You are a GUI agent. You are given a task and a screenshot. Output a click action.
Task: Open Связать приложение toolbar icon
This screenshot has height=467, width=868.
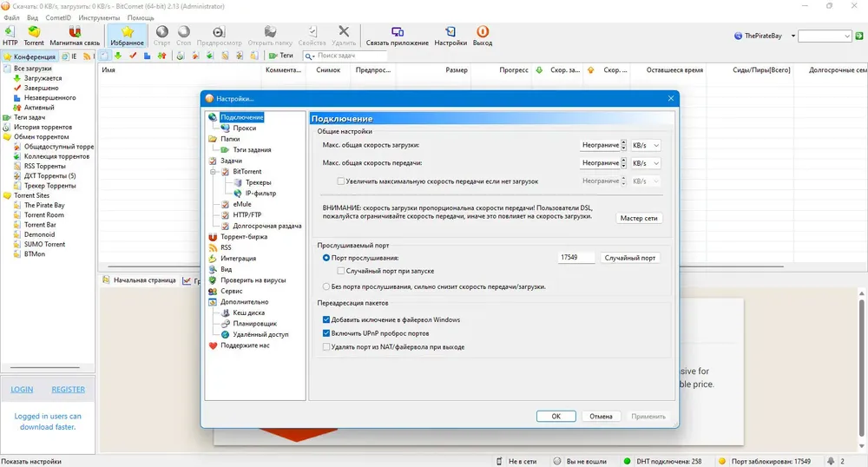click(397, 36)
